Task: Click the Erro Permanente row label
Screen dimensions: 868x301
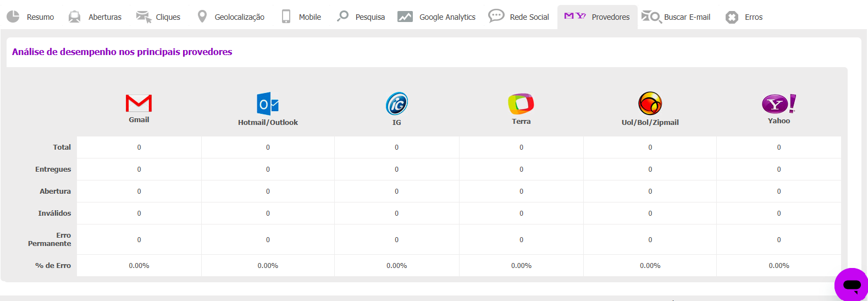Action: [x=49, y=239]
